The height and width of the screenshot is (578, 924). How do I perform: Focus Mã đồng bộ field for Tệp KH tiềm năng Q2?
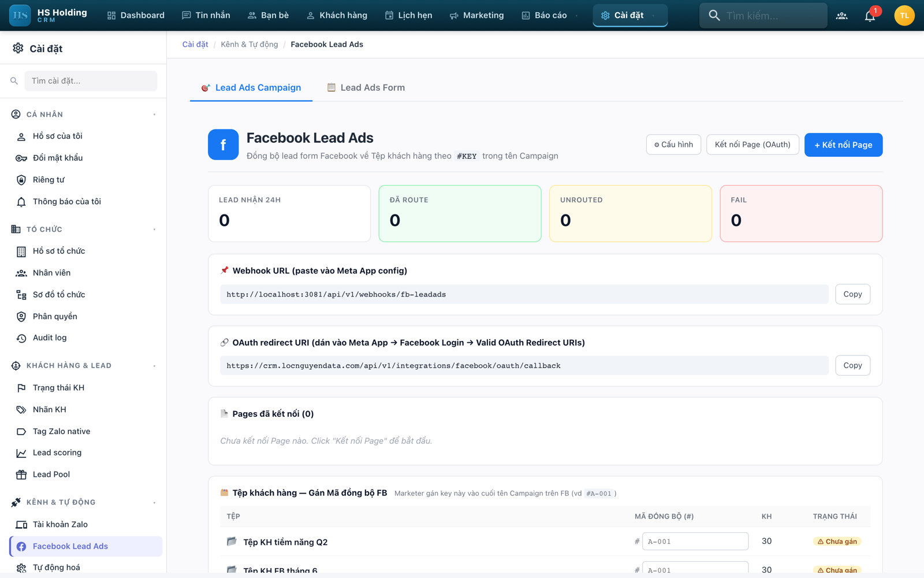[x=695, y=542]
